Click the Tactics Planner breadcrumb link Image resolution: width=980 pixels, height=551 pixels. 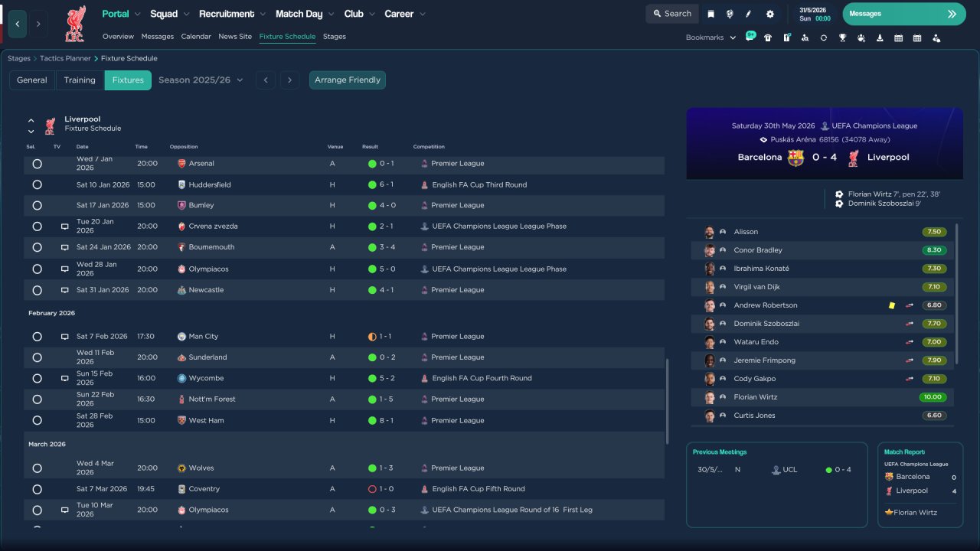[x=65, y=58]
